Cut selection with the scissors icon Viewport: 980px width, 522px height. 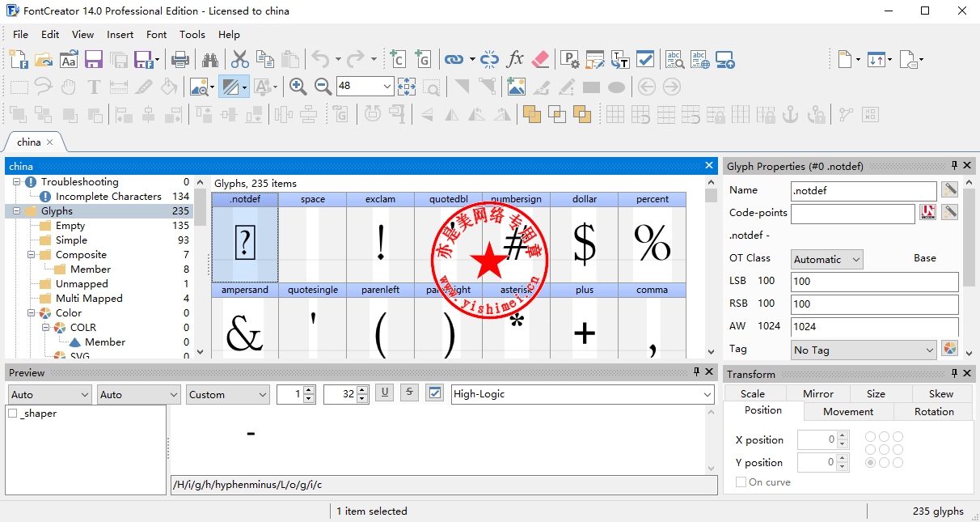click(x=240, y=59)
